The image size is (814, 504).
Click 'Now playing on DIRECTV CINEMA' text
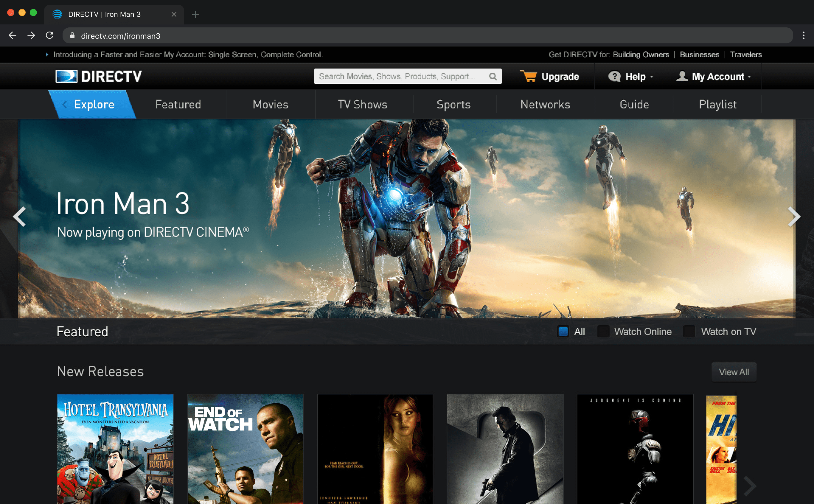pyautogui.click(x=153, y=232)
